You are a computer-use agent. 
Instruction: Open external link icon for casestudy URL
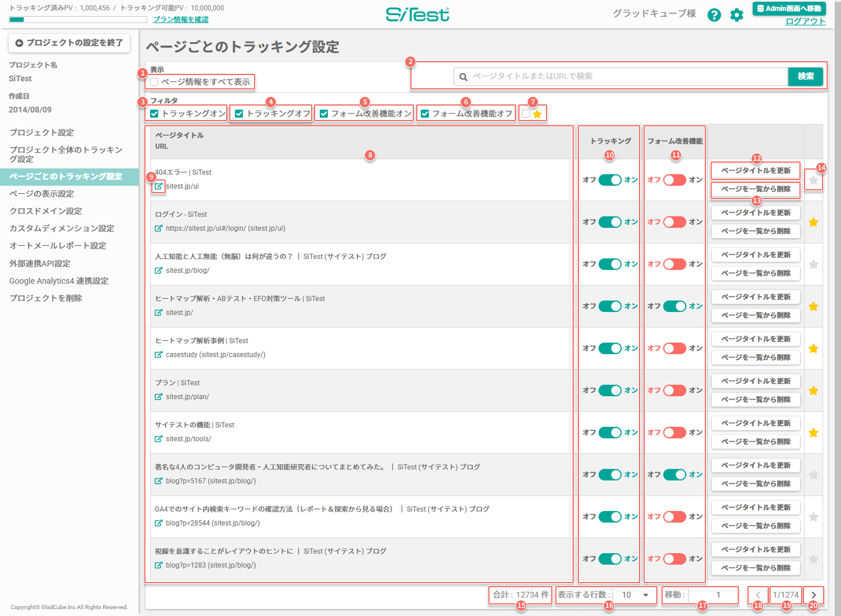point(158,355)
